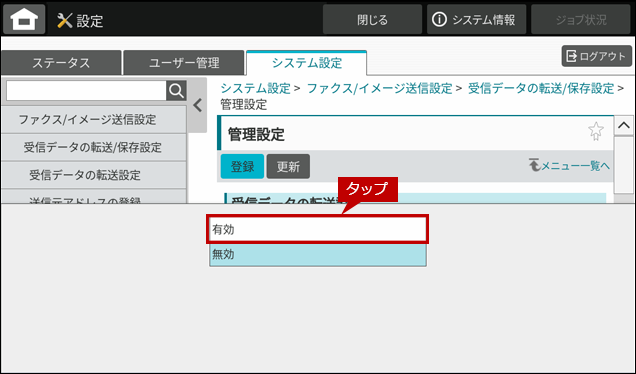
Task: Open ジョブ状況 screen
Action: pyautogui.click(x=580, y=19)
